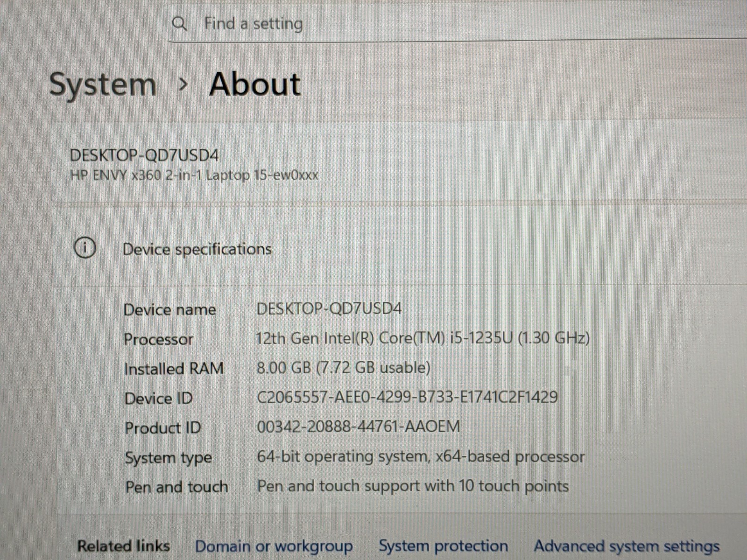747x560 pixels.
Task: Click the Installed RAM label
Action: [x=174, y=369]
